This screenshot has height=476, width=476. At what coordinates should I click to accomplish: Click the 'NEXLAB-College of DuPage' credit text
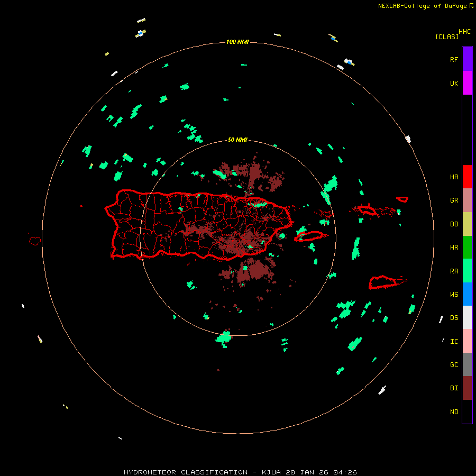pos(422,6)
